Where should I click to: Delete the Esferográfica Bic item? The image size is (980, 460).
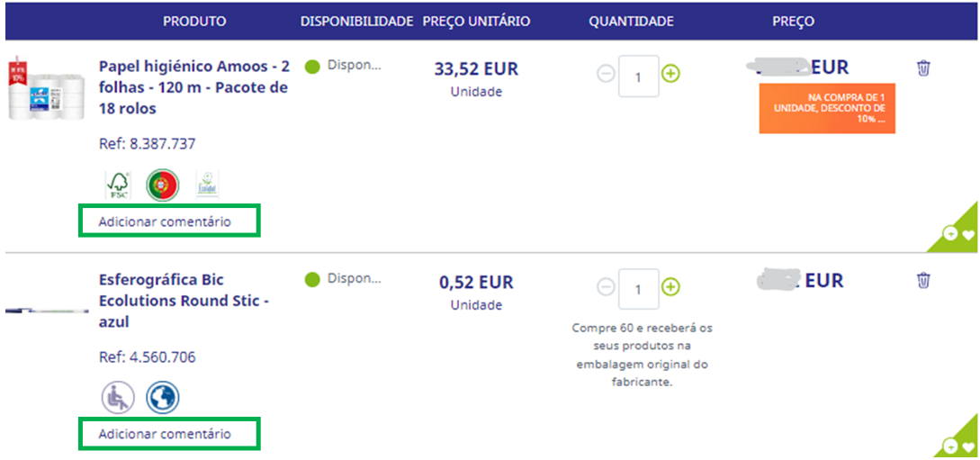pos(923,280)
